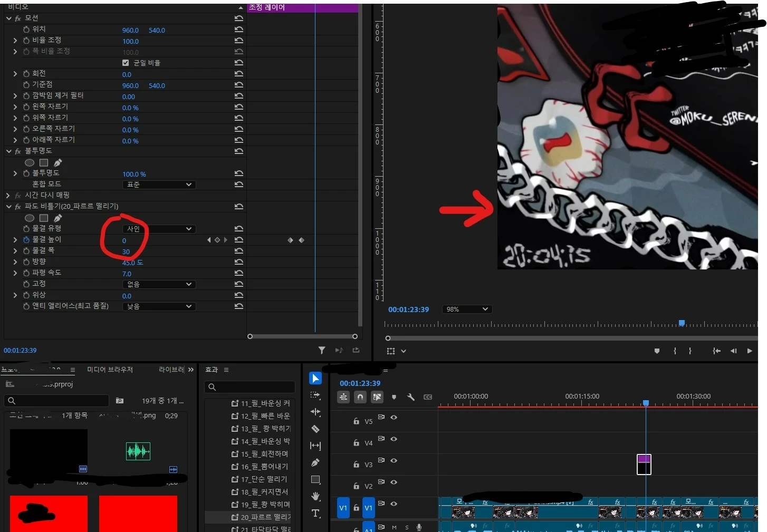767x532 pixels.
Task: Mark Out point in Program monitor
Action: [x=690, y=351]
